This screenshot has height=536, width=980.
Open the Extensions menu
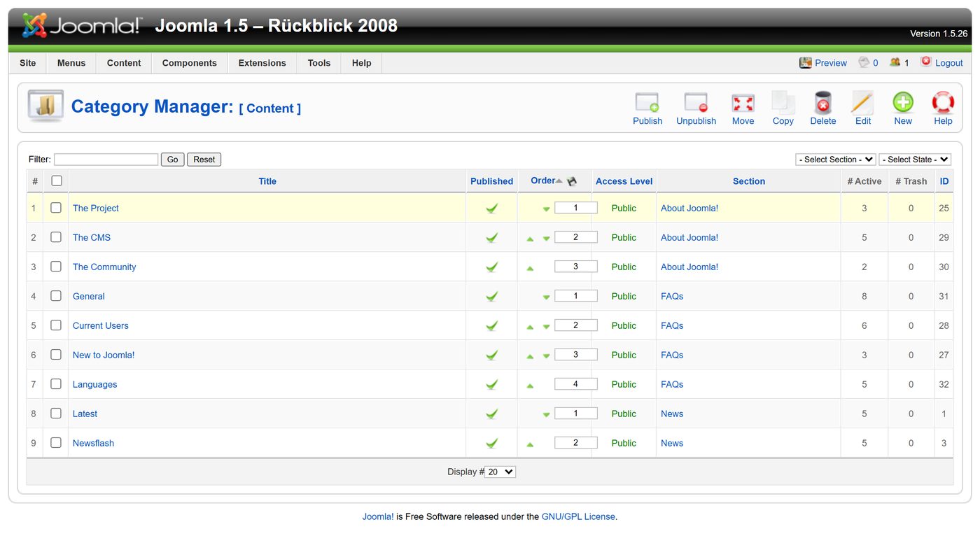pyautogui.click(x=262, y=63)
